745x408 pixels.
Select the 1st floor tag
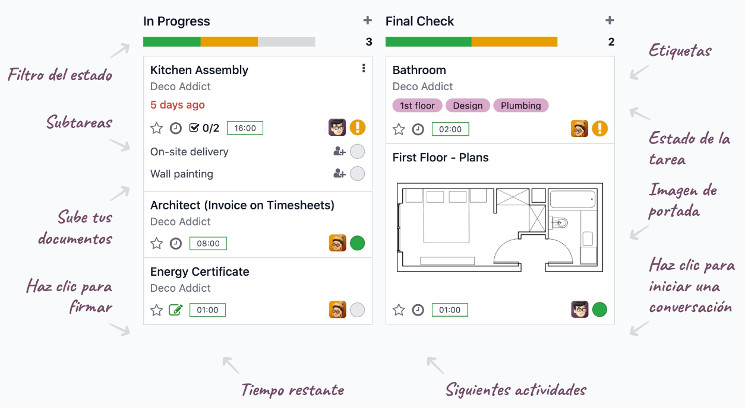coord(417,105)
